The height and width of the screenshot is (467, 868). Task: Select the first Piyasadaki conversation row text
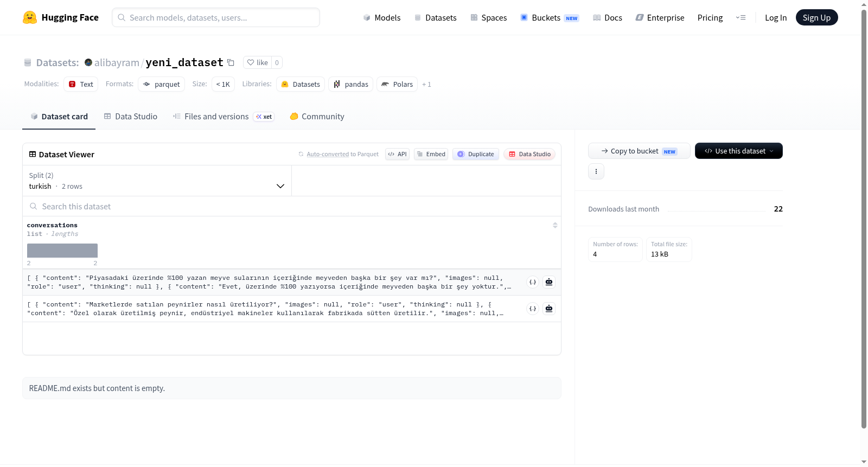269,282
